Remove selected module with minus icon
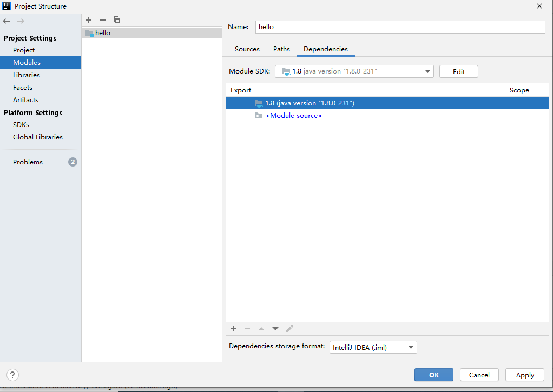Image resolution: width=553 pixels, height=392 pixels. [x=103, y=20]
